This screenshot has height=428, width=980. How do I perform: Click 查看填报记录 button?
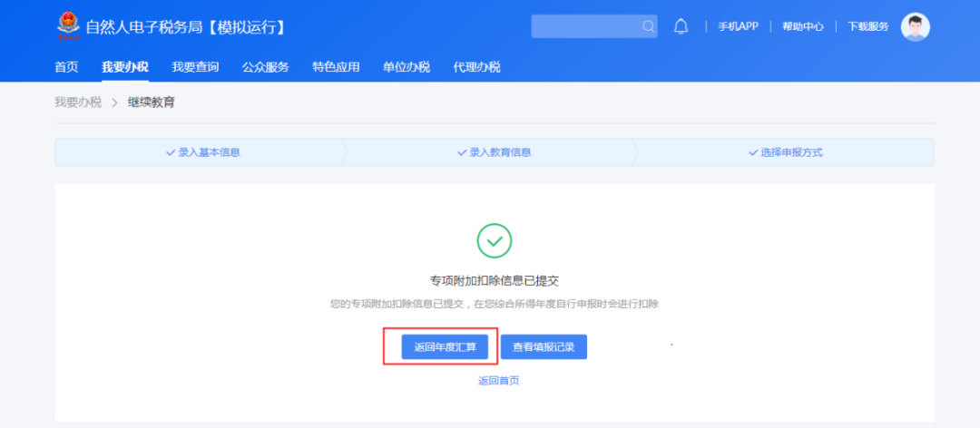(x=544, y=346)
